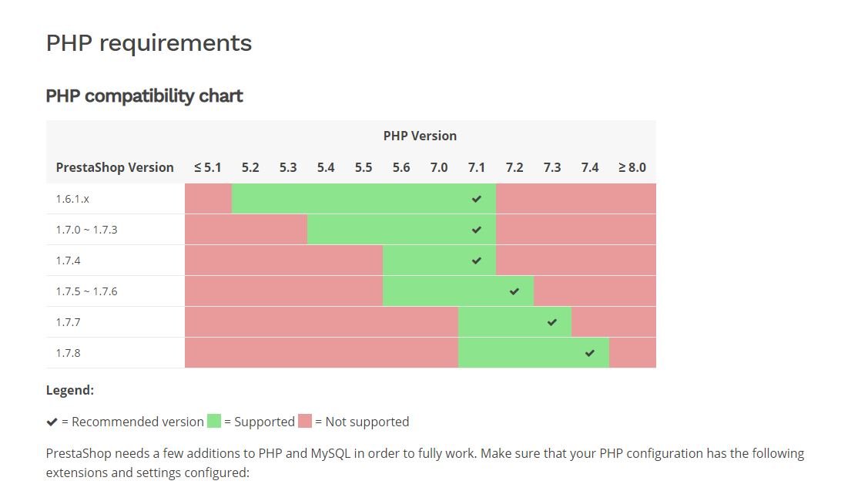This screenshot has width=868, height=501.
Task: Click the ≥ 8.0 column header
Action: tap(632, 167)
